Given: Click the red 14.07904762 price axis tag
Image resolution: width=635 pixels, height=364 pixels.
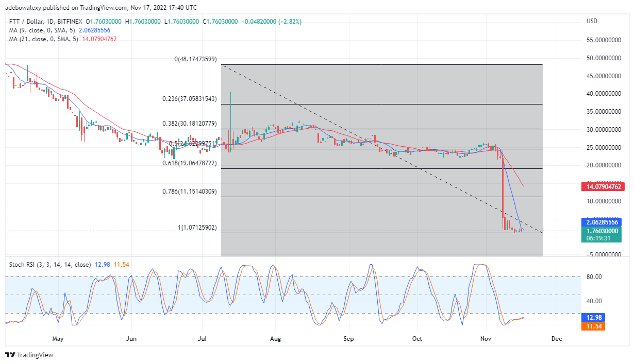Looking at the screenshot, I should pyautogui.click(x=604, y=186).
